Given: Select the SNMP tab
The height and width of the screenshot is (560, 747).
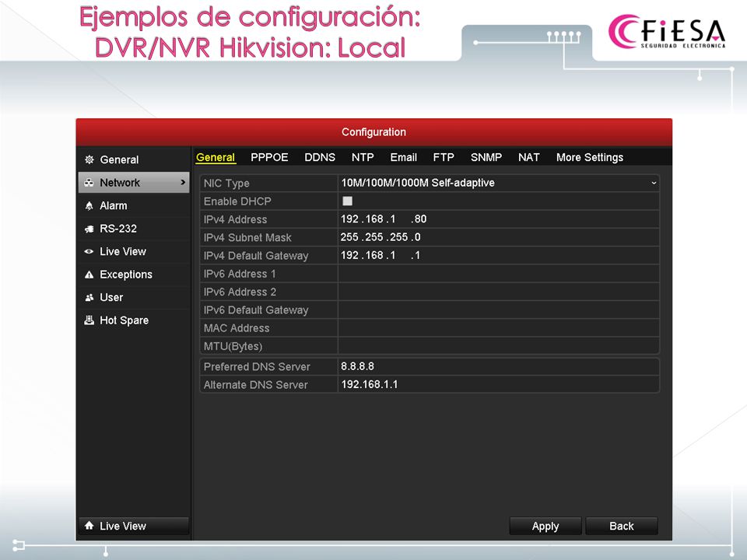Looking at the screenshot, I should click(486, 157).
